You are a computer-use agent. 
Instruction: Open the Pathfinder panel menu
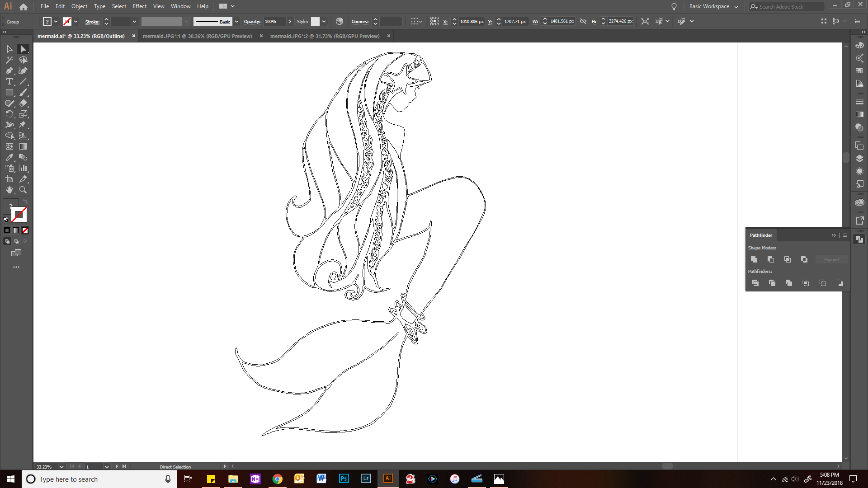844,235
